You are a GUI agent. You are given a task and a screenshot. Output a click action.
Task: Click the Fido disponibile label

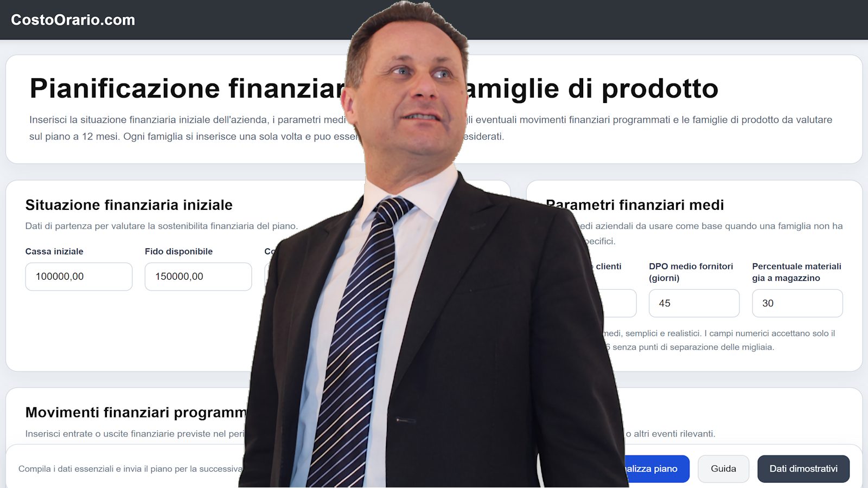point(178,252)
